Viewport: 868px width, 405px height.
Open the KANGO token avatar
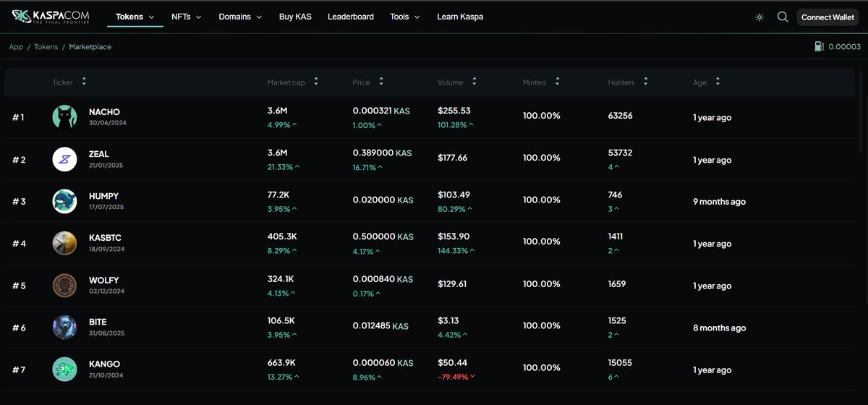point(64,369)
